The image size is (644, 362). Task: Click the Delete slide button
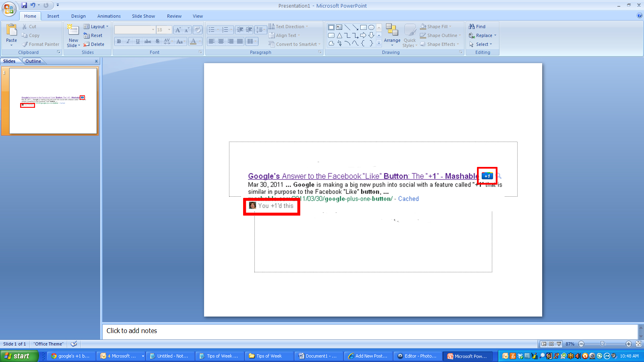point(94,44)
